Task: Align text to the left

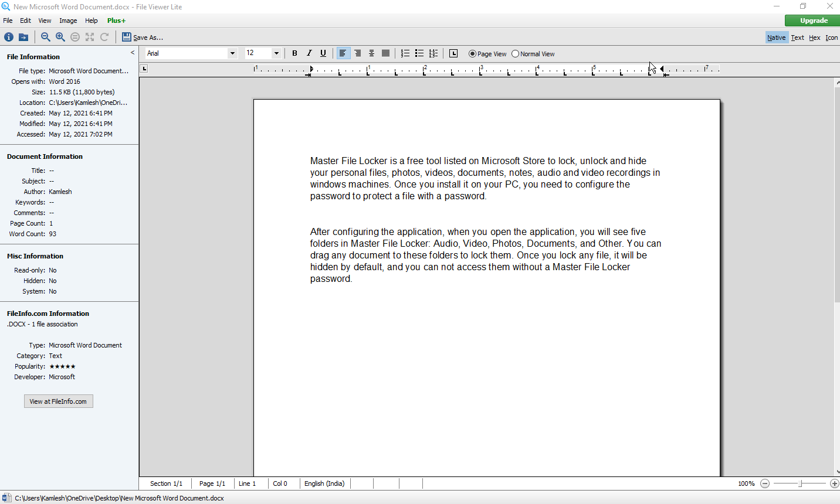Action: (343, 53)
